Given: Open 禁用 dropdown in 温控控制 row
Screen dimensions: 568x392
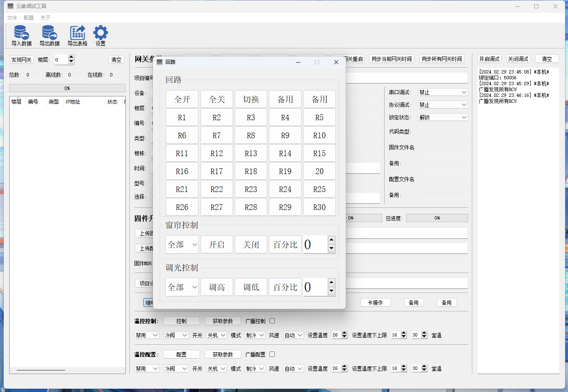Looking at the screenshot, I should click(x=147, y=335).
